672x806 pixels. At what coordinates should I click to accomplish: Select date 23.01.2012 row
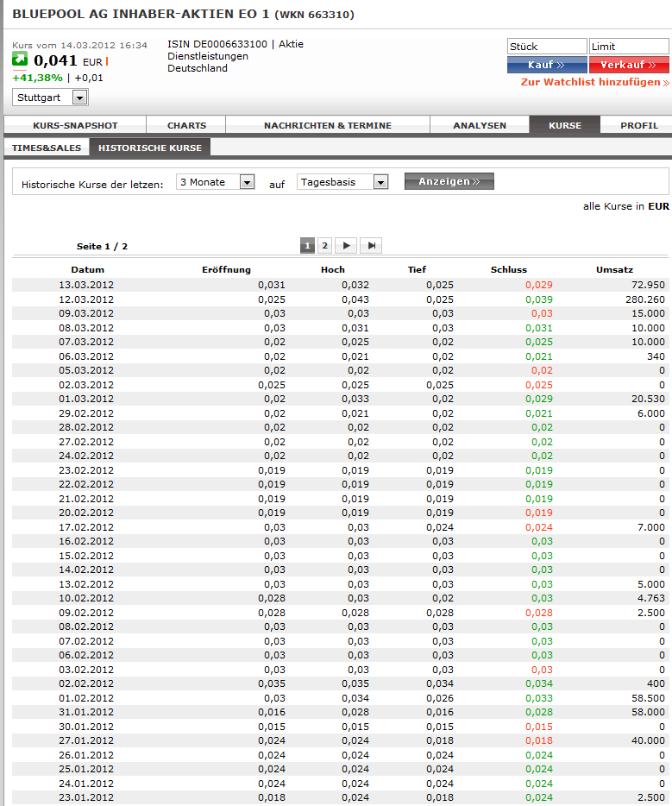pos(340,797)
